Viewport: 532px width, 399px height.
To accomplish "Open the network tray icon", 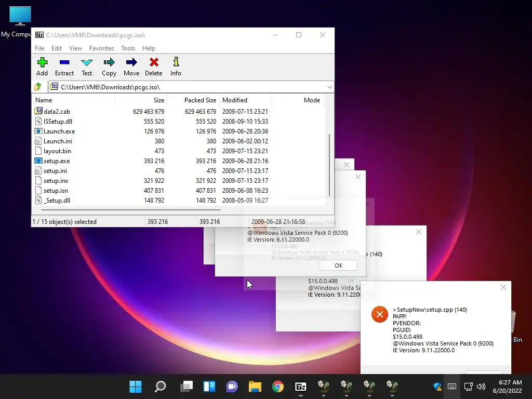I will click(x=469, y=387).
